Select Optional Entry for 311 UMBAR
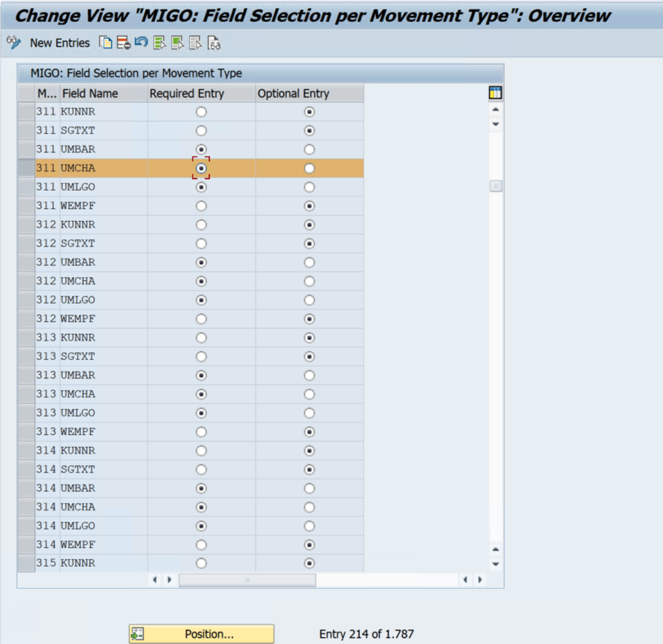The width and height of the screenshot is (663, 644). [309, 150]
